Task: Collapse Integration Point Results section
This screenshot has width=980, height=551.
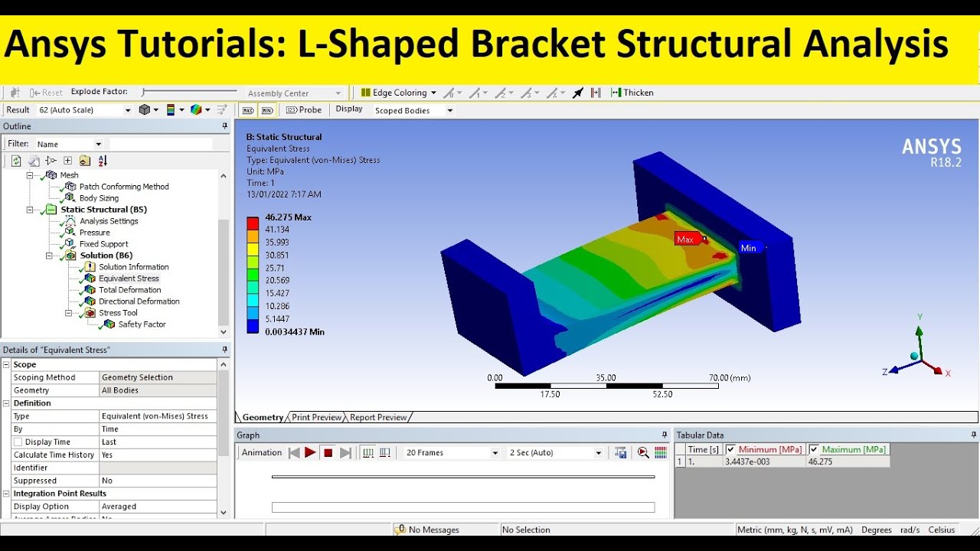Action: [x=6, y=494]
